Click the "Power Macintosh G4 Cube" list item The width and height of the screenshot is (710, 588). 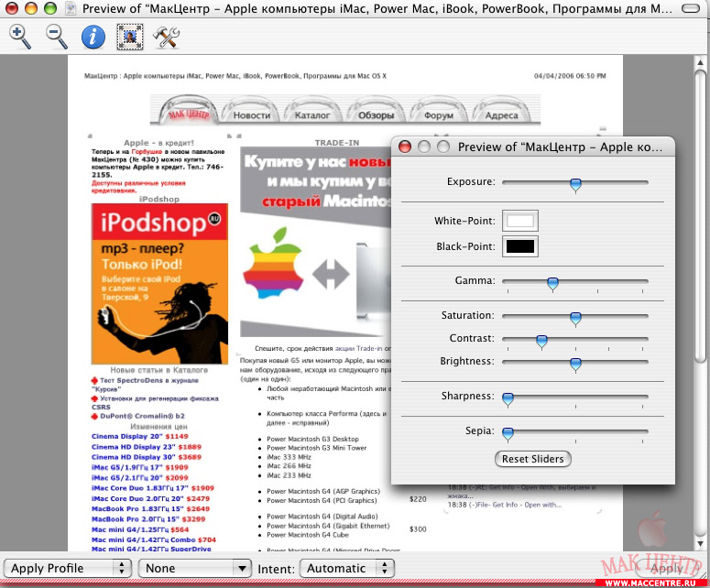(308, 535)
